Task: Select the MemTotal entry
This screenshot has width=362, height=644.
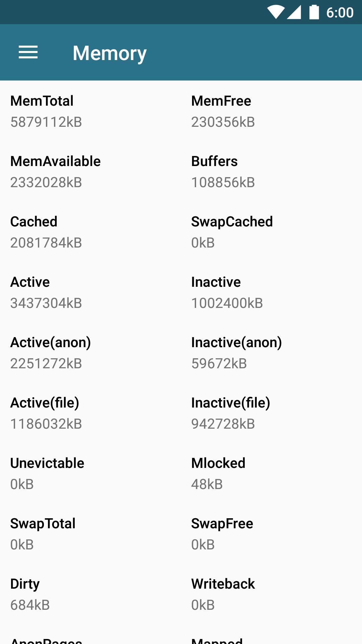Action: pos(46,111)
